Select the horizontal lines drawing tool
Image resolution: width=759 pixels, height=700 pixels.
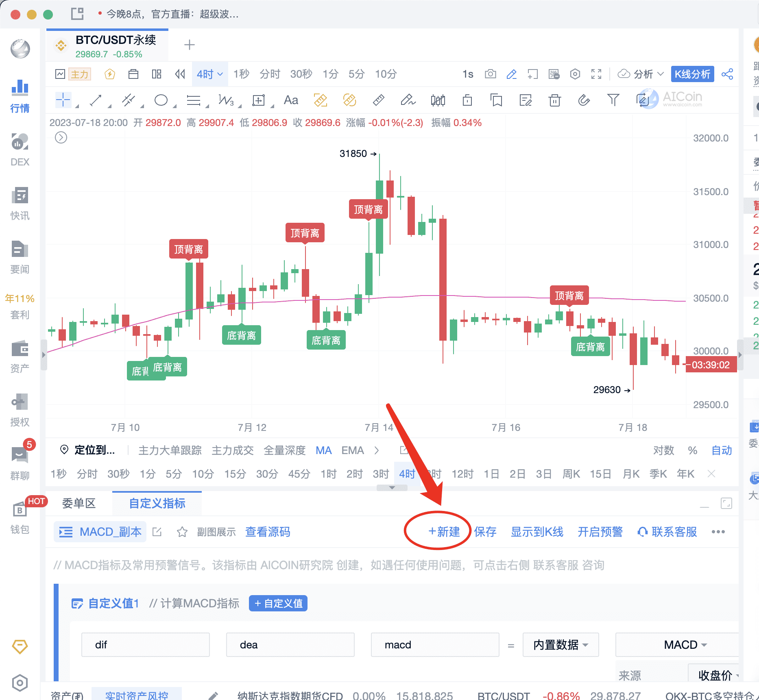[194, 100]
